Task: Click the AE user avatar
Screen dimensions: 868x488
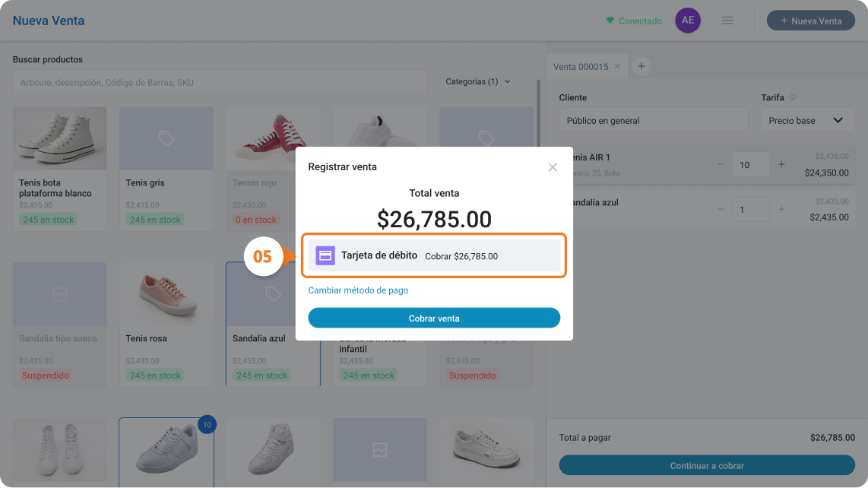Action: [688, 21]
